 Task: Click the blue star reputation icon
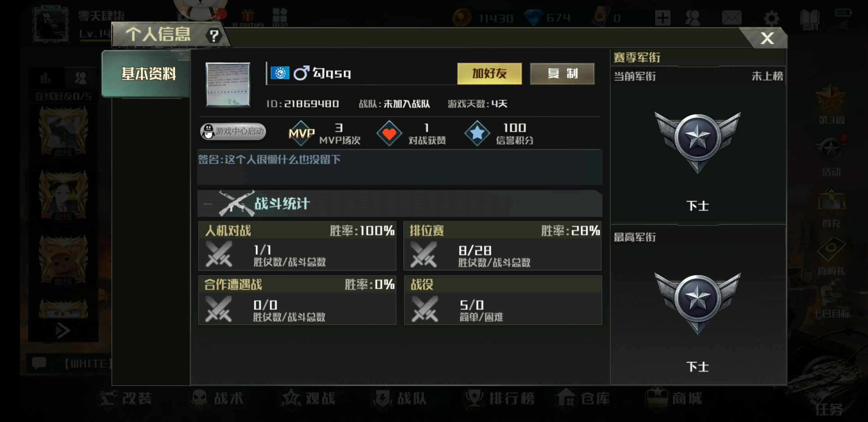coord(477,133)
